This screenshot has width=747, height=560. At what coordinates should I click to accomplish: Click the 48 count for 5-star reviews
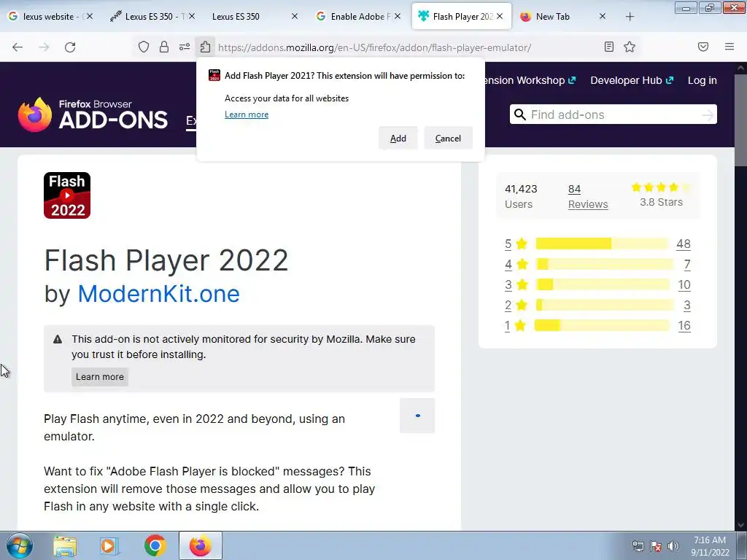(683, 244)
